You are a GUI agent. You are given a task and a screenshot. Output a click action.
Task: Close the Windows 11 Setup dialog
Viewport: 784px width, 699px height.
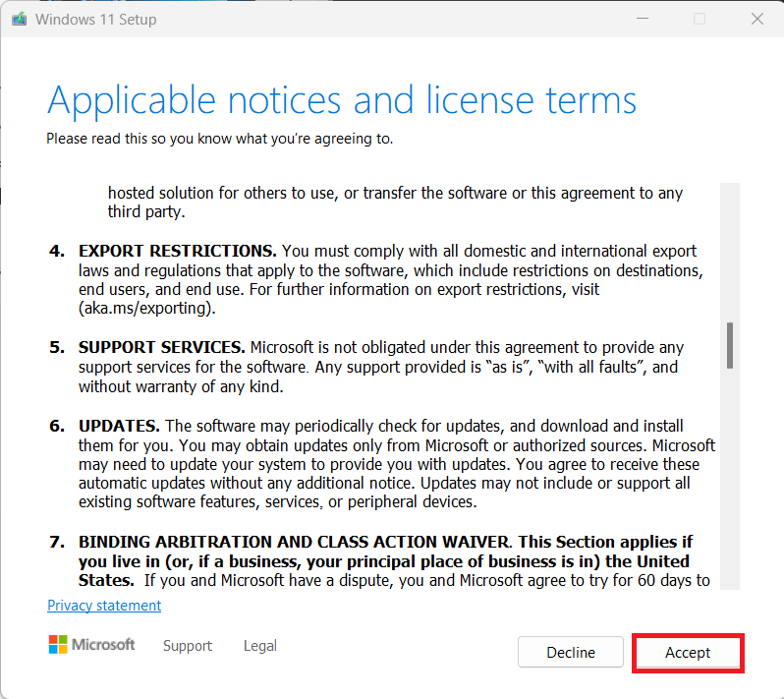(x=756, y=19)
